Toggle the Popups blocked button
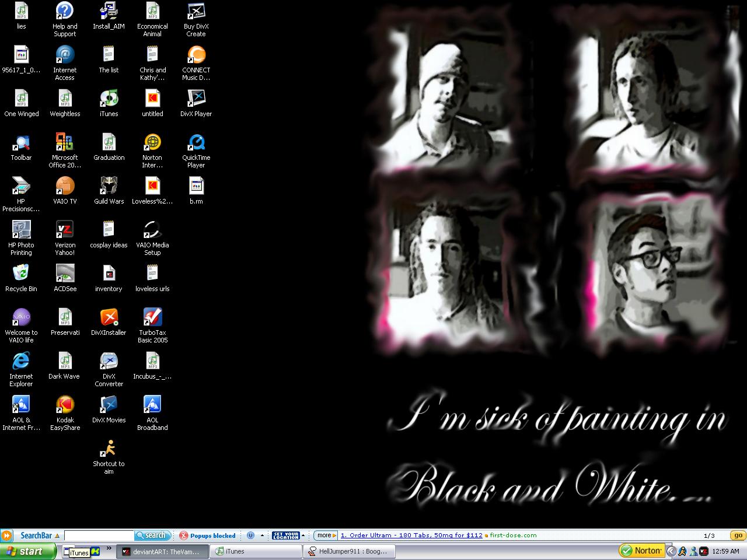This screenshot has height=560, width=747. tap(208, 535)
